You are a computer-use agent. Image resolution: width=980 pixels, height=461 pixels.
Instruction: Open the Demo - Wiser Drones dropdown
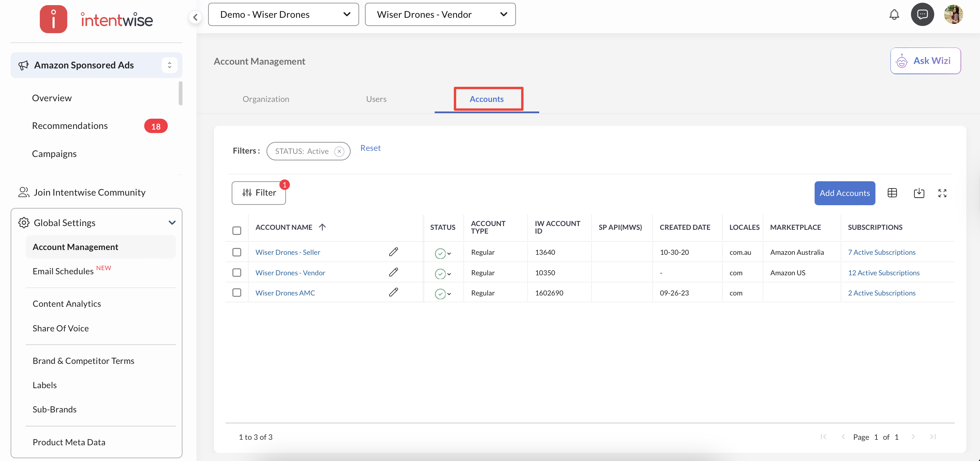point(283,14)
